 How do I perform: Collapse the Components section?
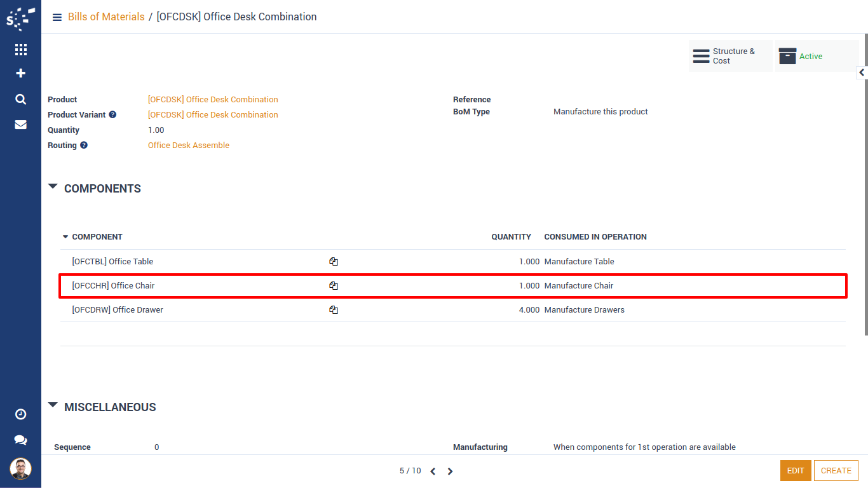pos(53,187)
